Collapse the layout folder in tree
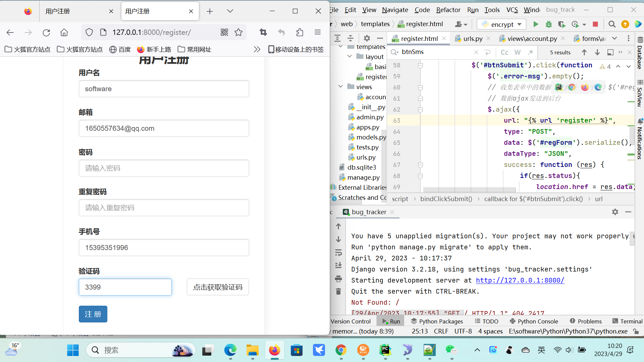 [350, 56]
